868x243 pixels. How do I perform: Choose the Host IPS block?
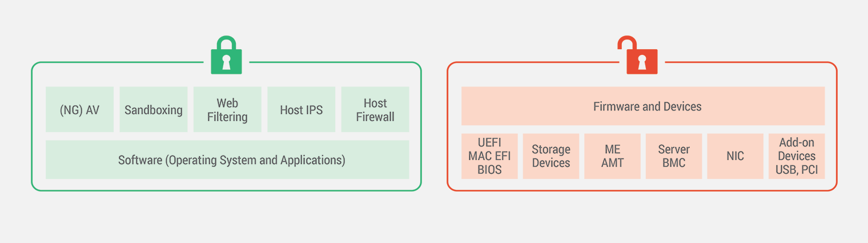pos(301,110)
